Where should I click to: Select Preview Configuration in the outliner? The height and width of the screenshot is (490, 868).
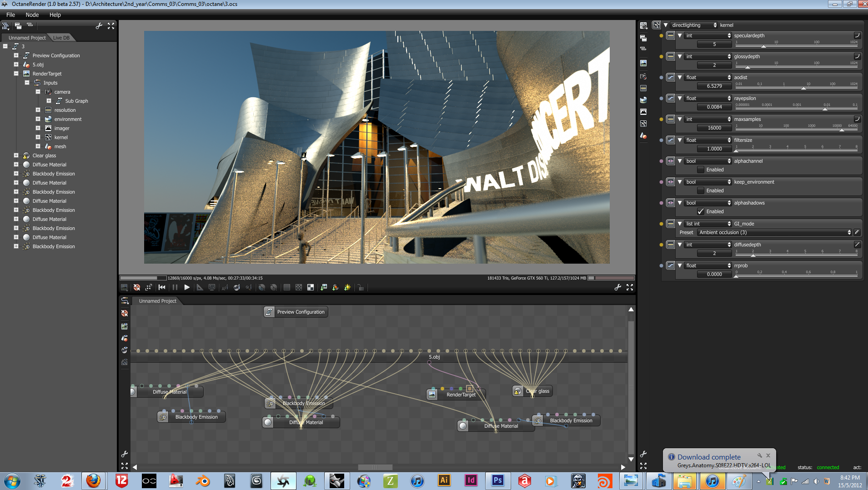coord(56,55)
